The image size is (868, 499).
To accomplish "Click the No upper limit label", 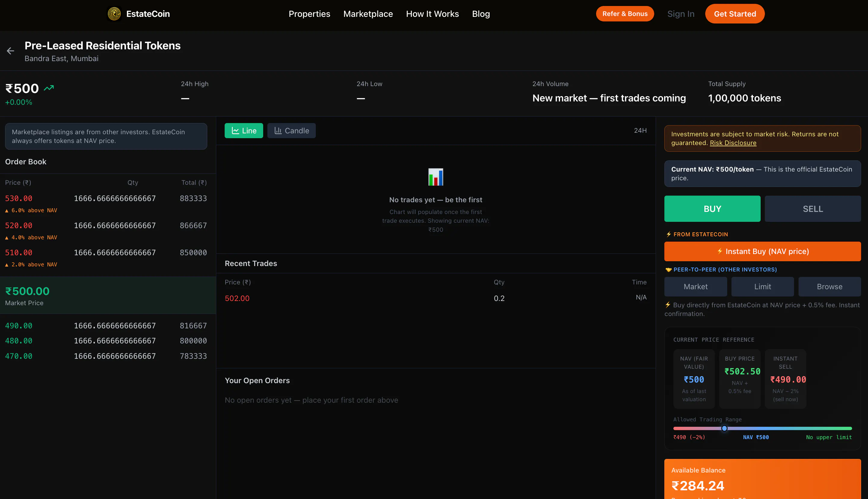I will [829, 437].
